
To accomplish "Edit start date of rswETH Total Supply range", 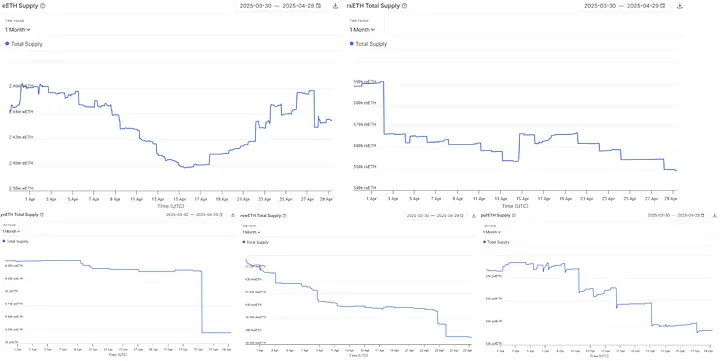I will [417, 215].
